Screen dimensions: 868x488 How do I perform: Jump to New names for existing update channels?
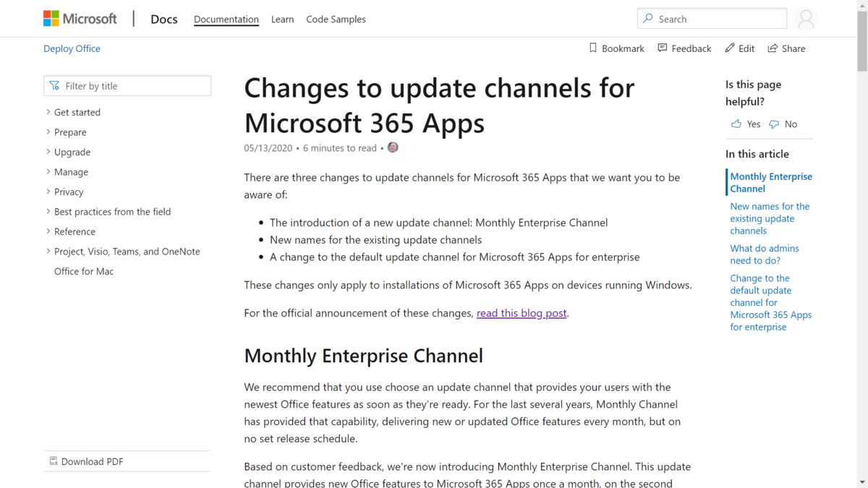pos(770,218)
